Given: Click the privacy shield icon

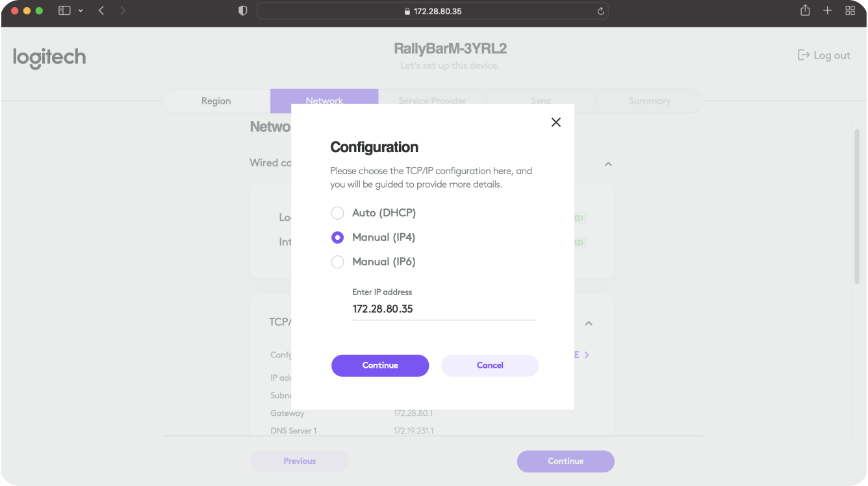Looking at the screenshot, I should tap(243, 11).
